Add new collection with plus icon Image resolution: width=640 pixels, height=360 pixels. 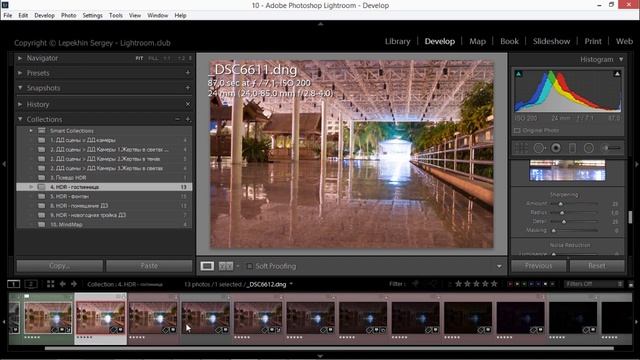click(x=188, y=119)
